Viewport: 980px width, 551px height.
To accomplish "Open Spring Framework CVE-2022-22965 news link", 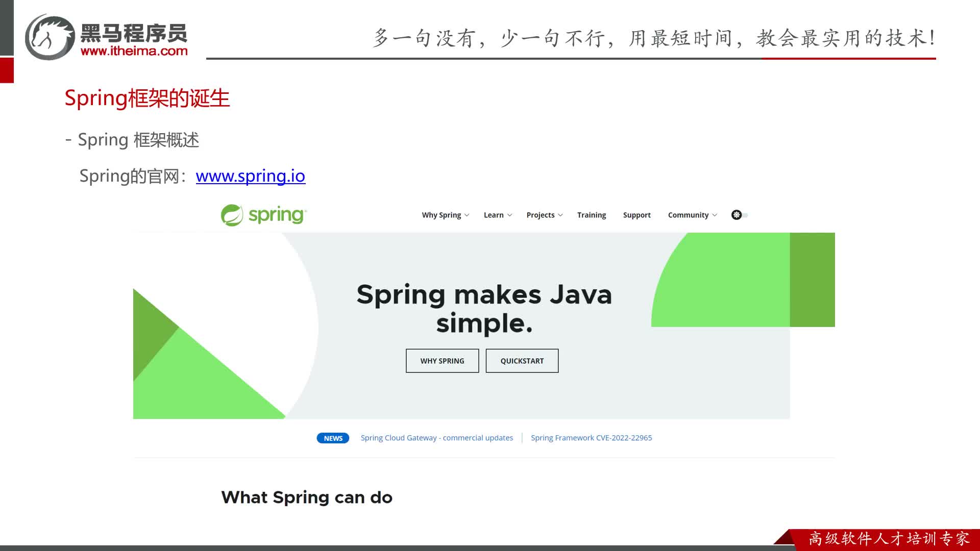I will (x=591, y=438).
